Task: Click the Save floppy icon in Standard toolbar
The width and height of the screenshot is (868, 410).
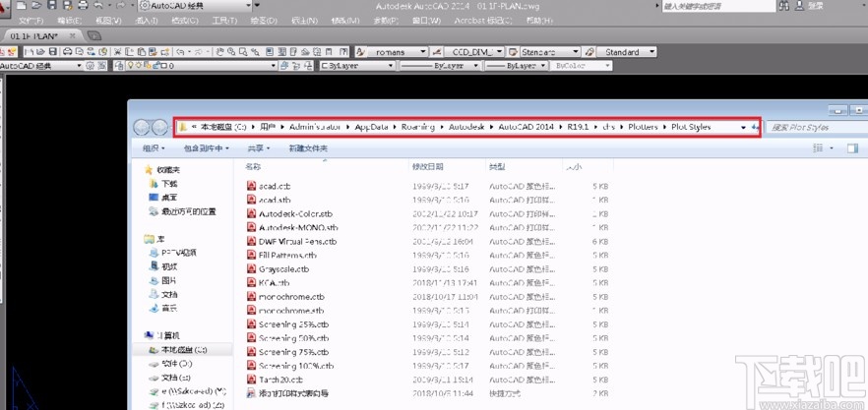Action: click(x=53, y=52)
